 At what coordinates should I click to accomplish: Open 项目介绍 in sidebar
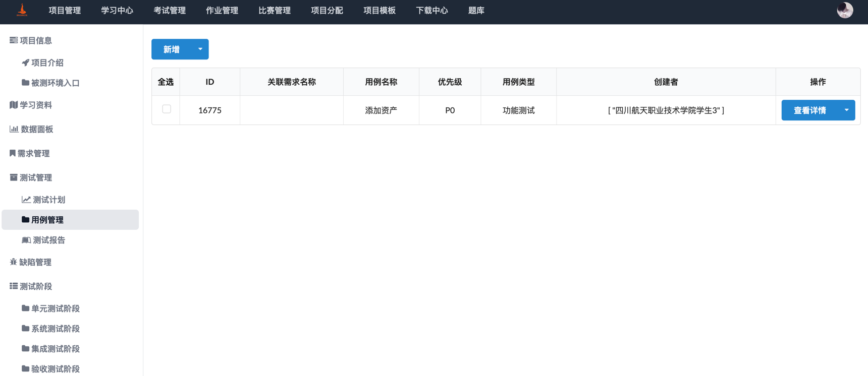point(47,62)
